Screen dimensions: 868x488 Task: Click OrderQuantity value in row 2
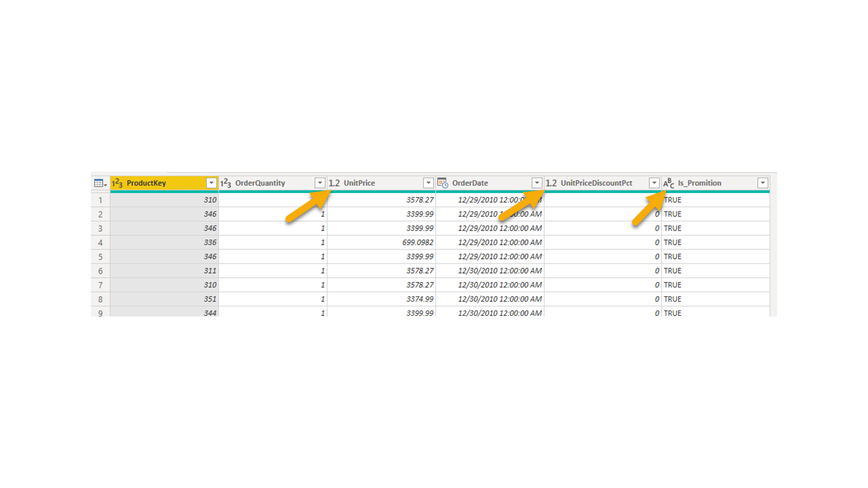pyautogui.click(x=273, y=214)
